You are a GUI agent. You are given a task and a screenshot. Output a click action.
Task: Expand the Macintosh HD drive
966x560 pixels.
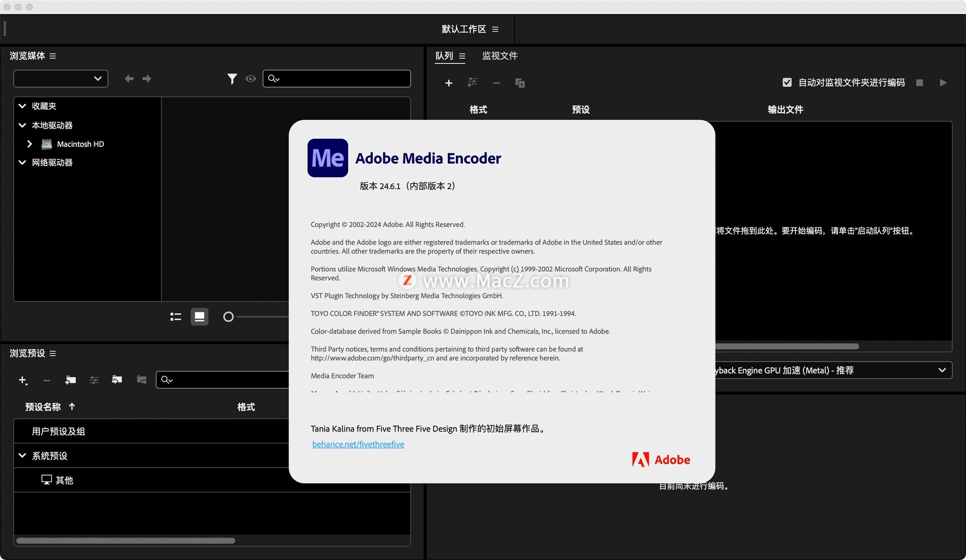point(30,144)
